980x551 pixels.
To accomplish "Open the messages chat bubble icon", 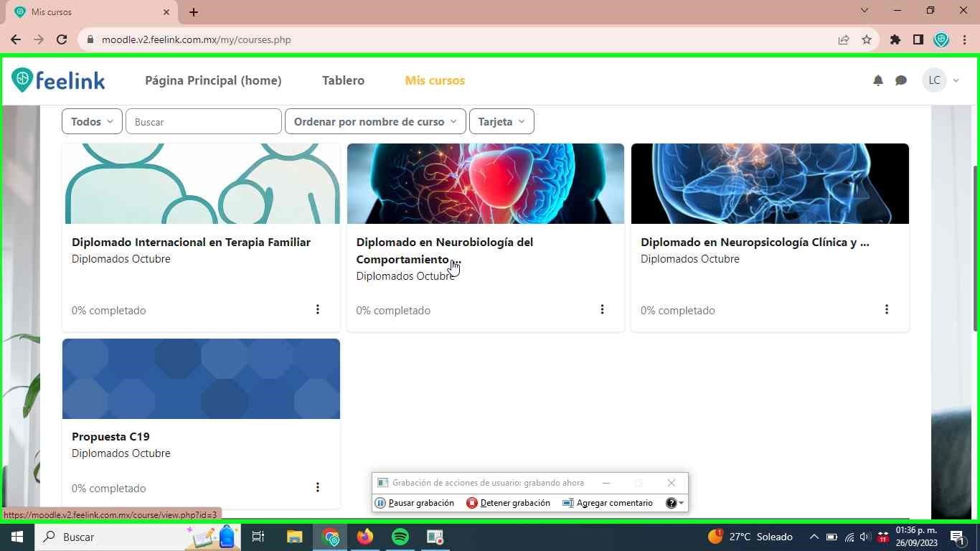I will coord(901,80).
